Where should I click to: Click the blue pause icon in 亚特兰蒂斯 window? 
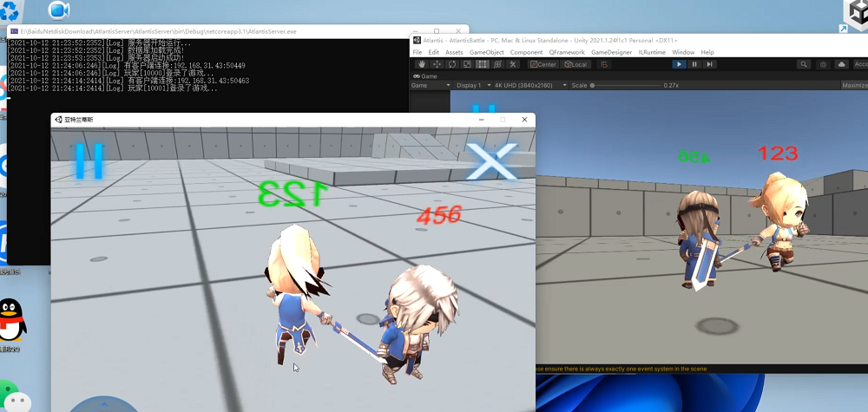point(89,161)
